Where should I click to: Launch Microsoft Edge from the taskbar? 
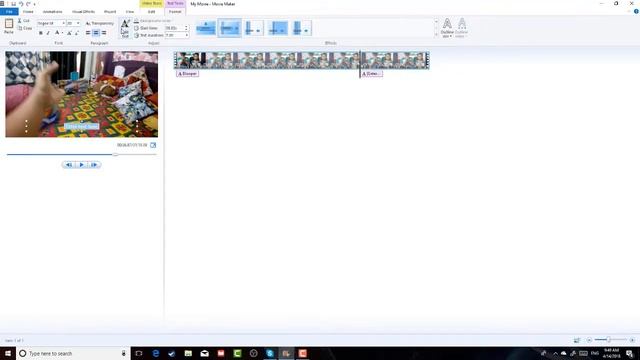156,353
